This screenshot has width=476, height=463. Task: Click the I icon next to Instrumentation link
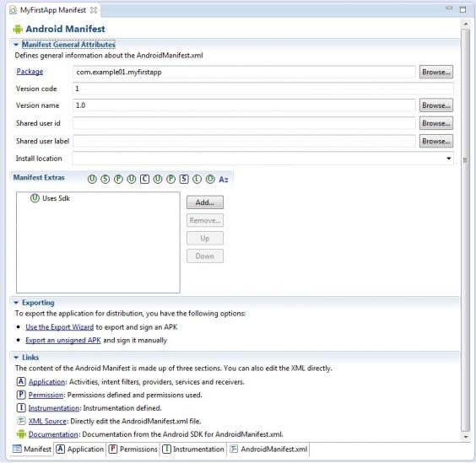click(x=21, y=408)
